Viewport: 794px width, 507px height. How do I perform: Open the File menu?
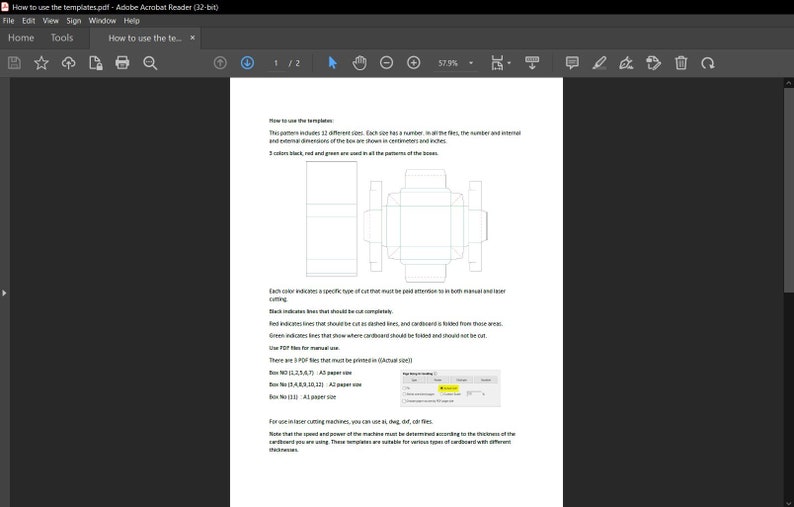(x=9, y=21)
